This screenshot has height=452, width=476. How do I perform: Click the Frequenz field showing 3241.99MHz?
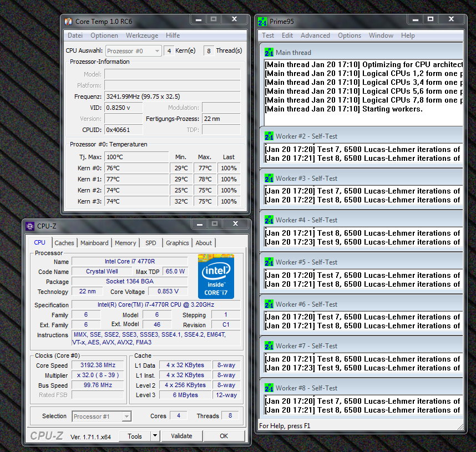point(172,97)
